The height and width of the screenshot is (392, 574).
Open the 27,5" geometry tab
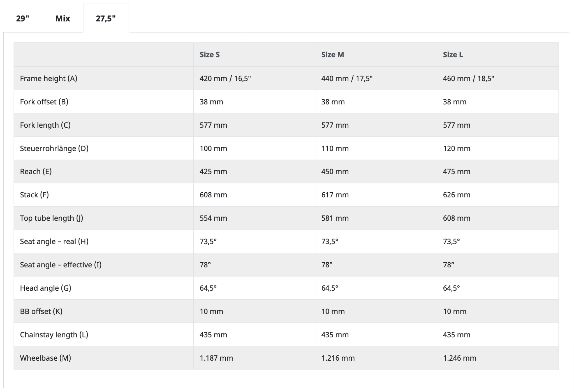pyautogui.click(x=106, y=18)
